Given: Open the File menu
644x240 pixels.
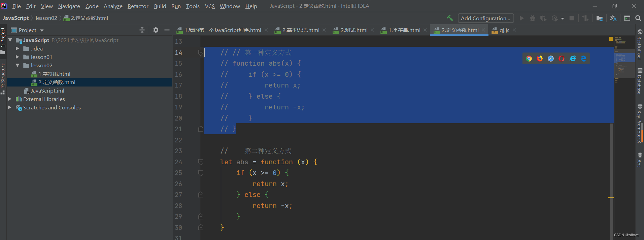Looking at the screenshot, I should (16, 6).
